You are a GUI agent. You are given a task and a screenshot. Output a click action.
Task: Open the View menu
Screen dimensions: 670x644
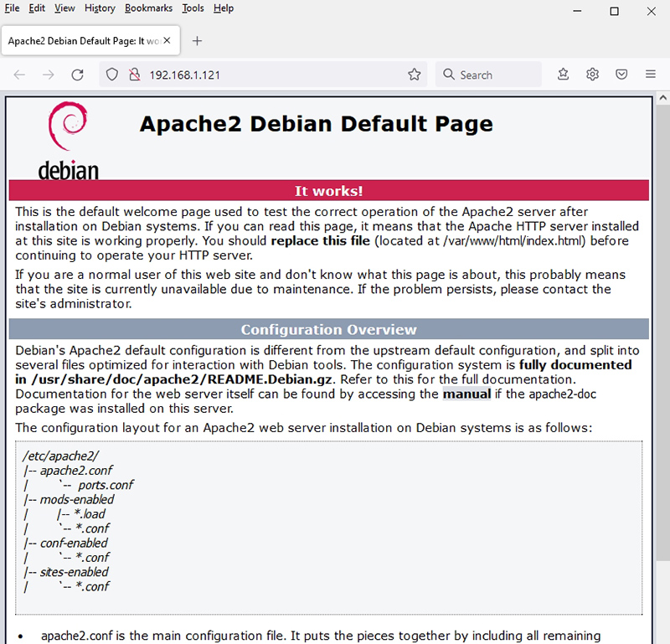pos(64,8)
